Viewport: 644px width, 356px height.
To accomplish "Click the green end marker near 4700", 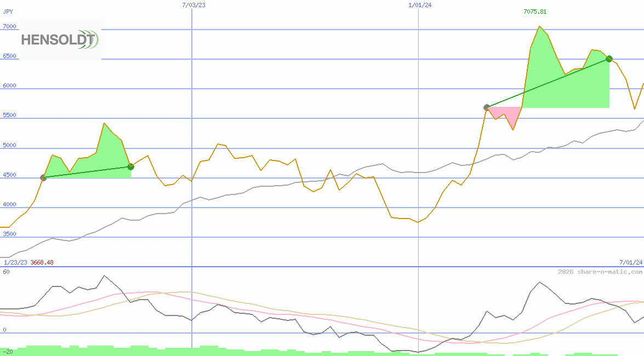I will [130, 166].
